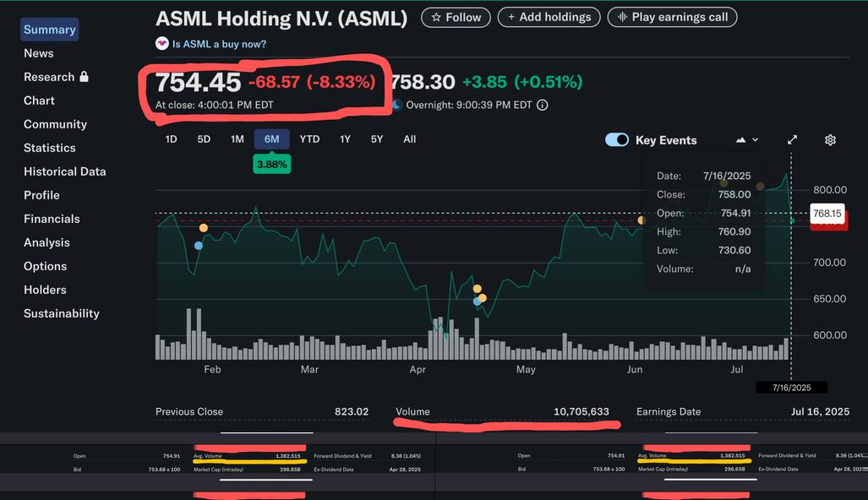The width and height of the screenshot is (868, 500).
Task: Click the Earnings Date Jul 16, 2025
Action: click(x=820, y=411)
